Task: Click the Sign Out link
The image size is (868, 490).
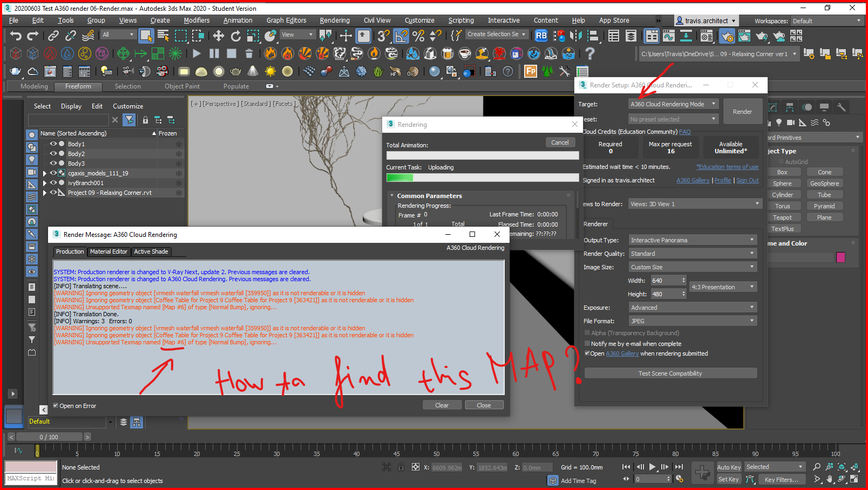Action: pos(747,180)
